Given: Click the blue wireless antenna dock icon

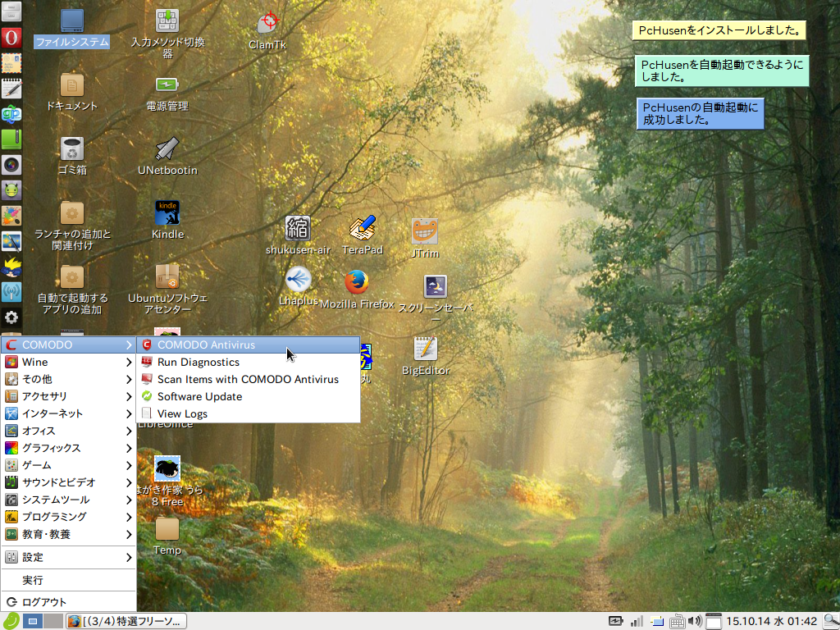Looking at the screenshot, I should 11,293.
